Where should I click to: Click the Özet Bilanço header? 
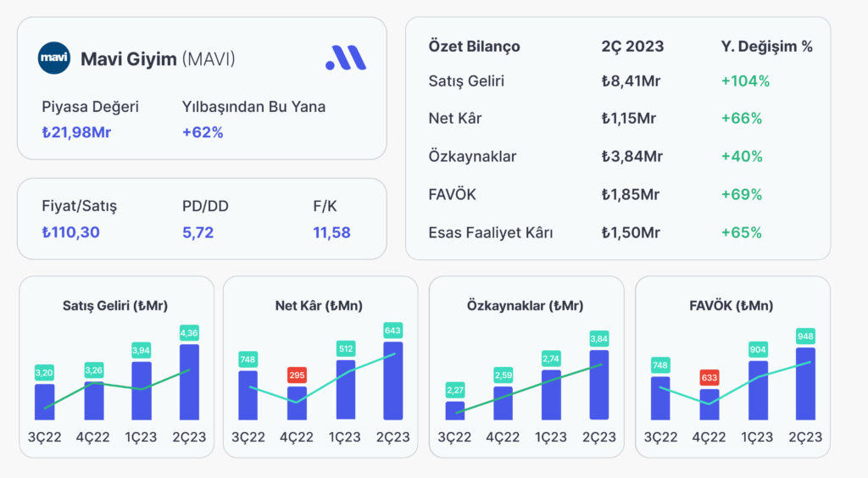pyautogui.click(x=474, y=47)
